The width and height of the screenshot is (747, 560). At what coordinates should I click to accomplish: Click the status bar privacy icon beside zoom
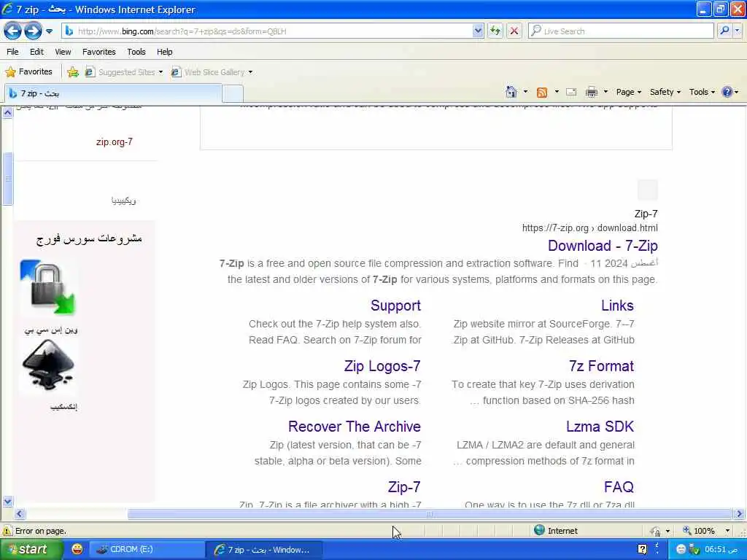point(656,531)
